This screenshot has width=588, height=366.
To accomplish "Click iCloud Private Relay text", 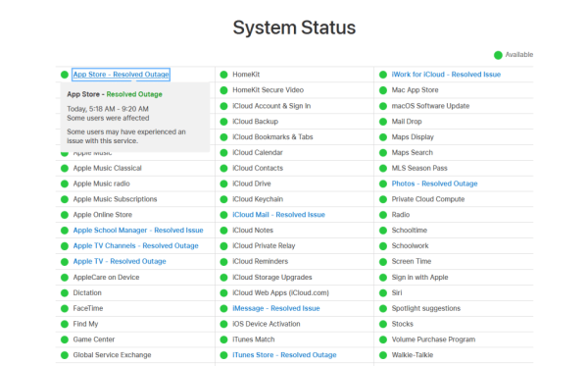I will point(264,246).
